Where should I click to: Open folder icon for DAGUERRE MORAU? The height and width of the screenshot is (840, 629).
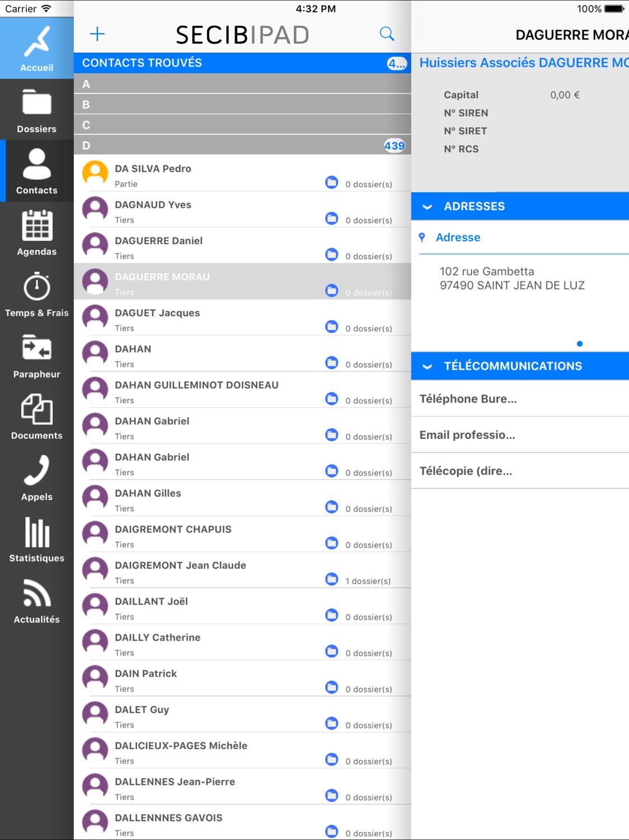332,291
